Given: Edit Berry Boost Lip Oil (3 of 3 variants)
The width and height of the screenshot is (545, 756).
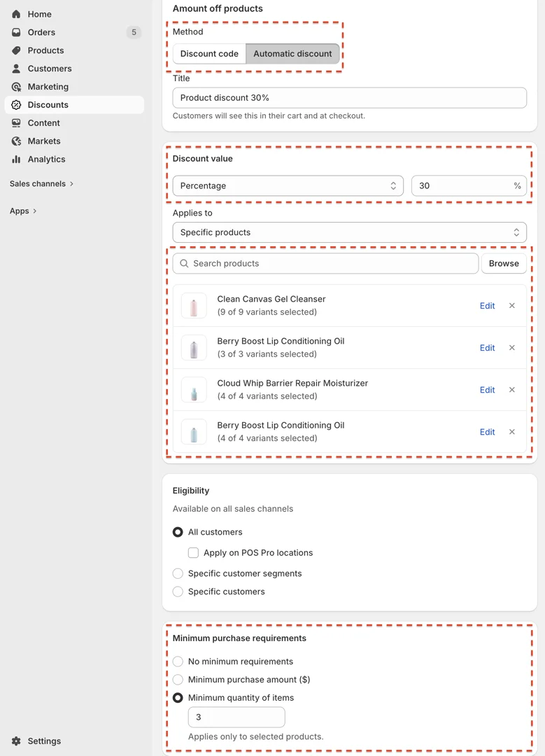Looking at the screenshot, I should [487, 348].
